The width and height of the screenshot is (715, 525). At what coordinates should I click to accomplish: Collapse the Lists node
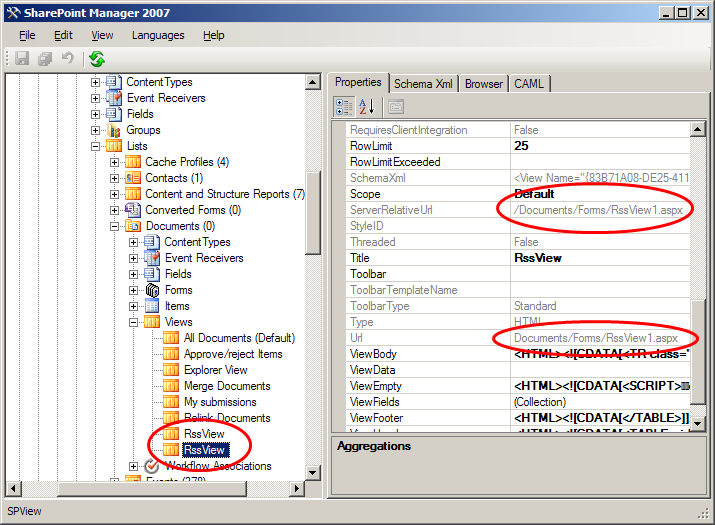pyautogui.click(x=95, y=146)
